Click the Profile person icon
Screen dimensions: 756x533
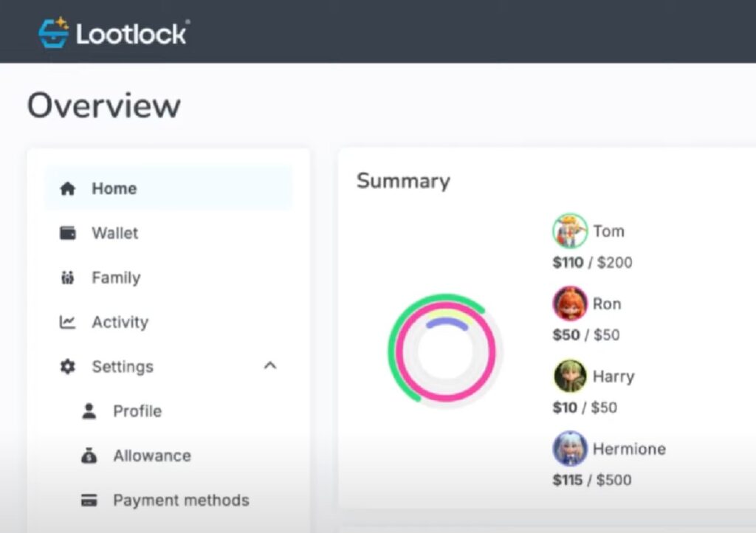[x=89, y=411]
